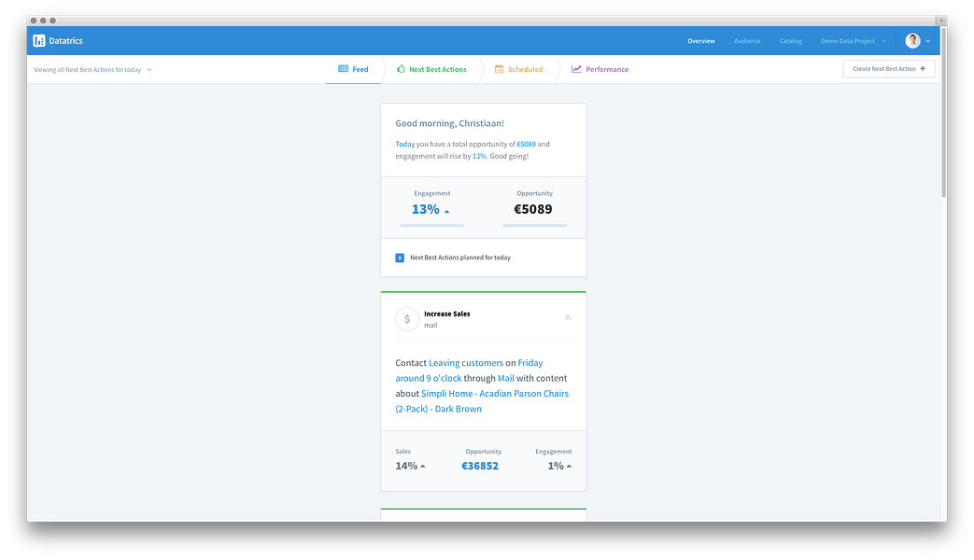Viewport: 974px width, 560px height.
Task: Click Next Best Actions planned for today
Action: click(x=460, y=258)
